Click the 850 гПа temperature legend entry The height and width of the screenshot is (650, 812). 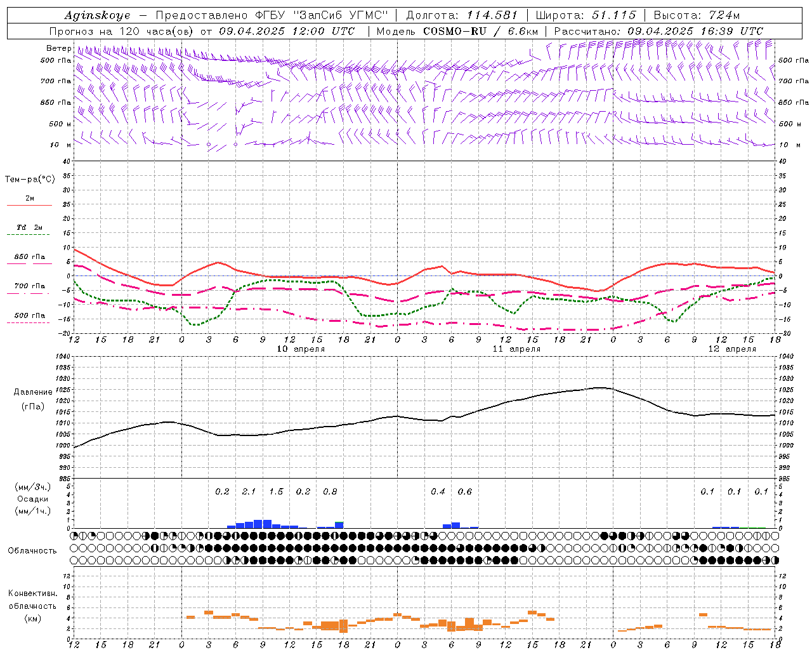(x=30, y=257)
